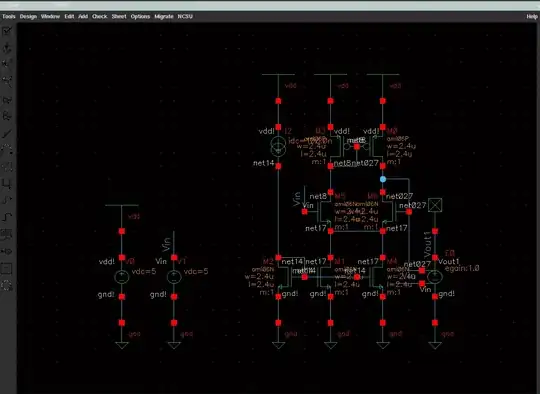Open the Options menu
540x394 pixels.
click(x=140, y=16)
